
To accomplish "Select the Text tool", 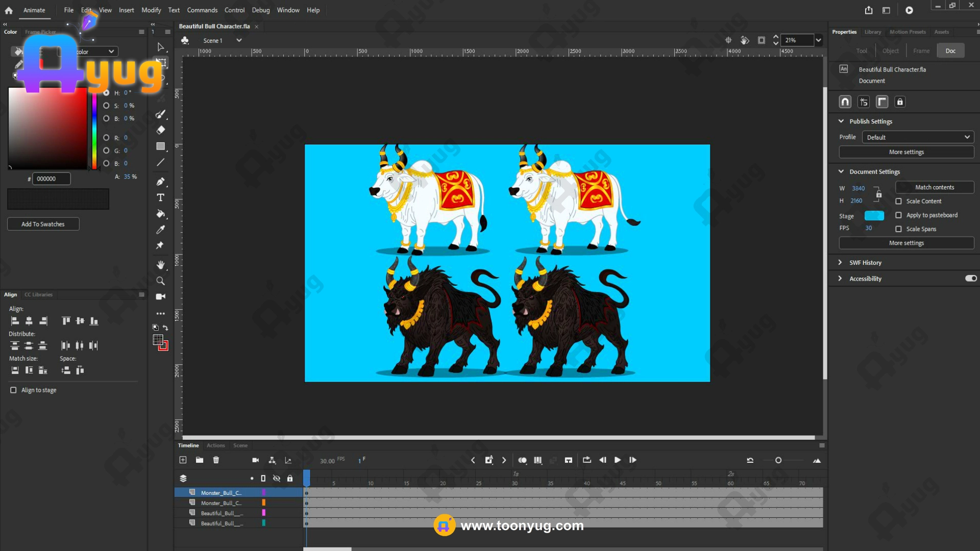I will [x=160, y=197].
